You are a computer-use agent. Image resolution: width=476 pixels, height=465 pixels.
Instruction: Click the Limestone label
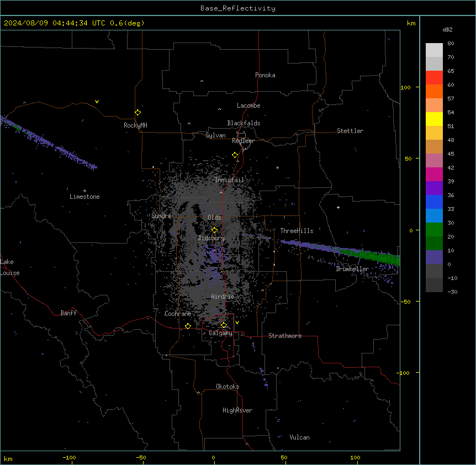(84, 197)
